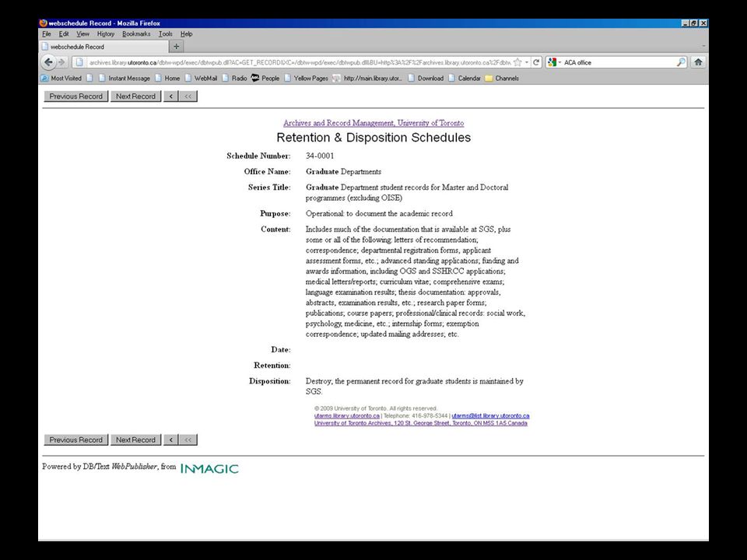Click the page icon in address bar
The height and width of the screenshot is (560, 747).
click(79, 62)
